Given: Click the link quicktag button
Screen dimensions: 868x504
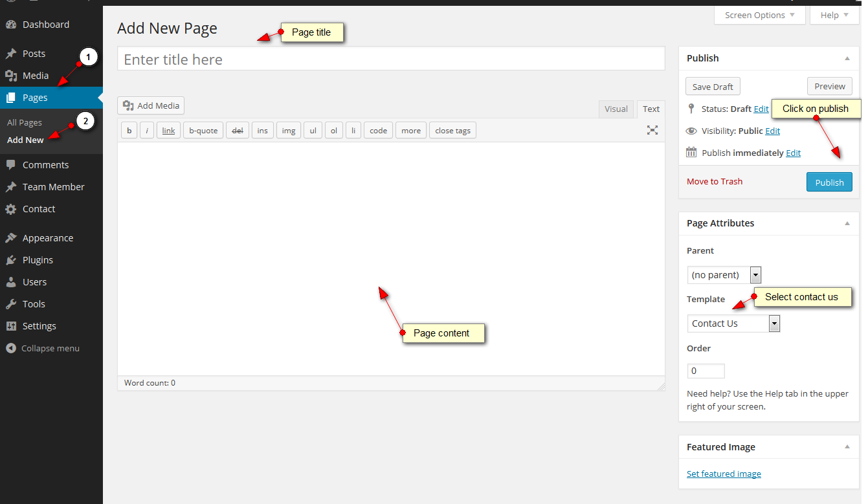Looking at the screenshot, I should (x=168, y=130).
